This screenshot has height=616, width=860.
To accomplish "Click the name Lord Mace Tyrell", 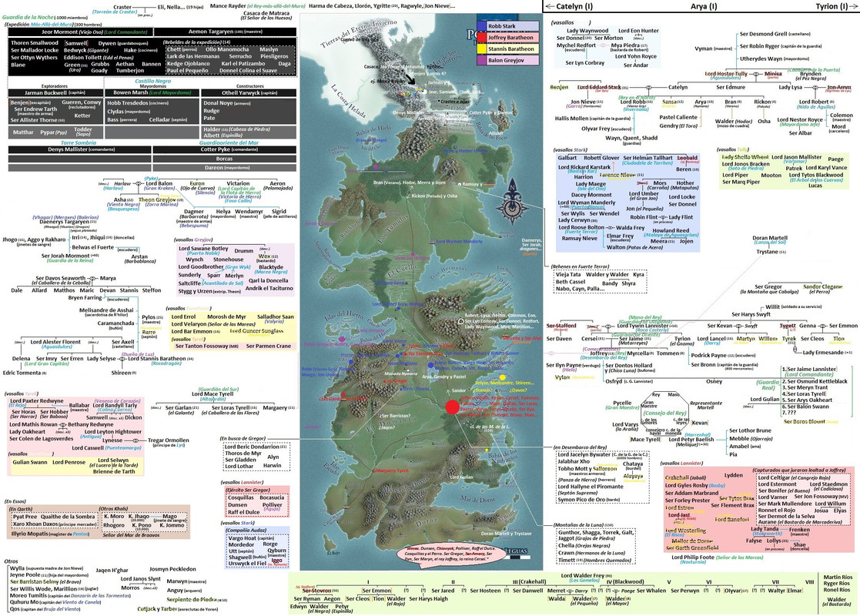I will pyautogui.click(x=212, y=393).
